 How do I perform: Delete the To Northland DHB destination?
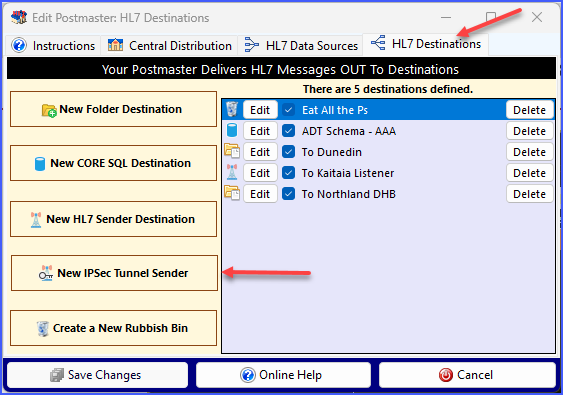pyautogui.click(x=530, y=194)
